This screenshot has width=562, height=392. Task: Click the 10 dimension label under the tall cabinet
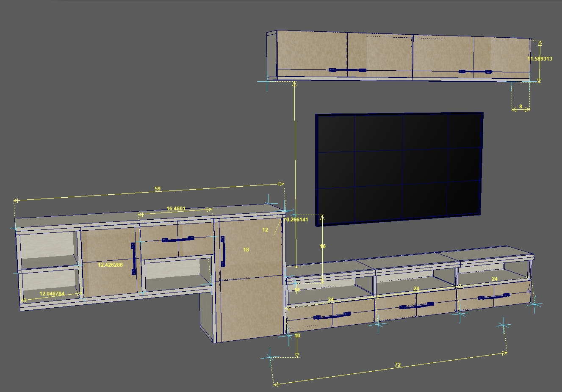click(297, 336)
